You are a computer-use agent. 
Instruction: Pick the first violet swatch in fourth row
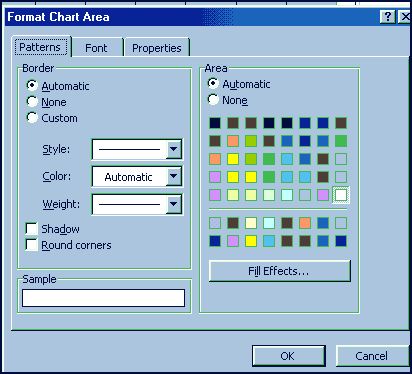215,177
